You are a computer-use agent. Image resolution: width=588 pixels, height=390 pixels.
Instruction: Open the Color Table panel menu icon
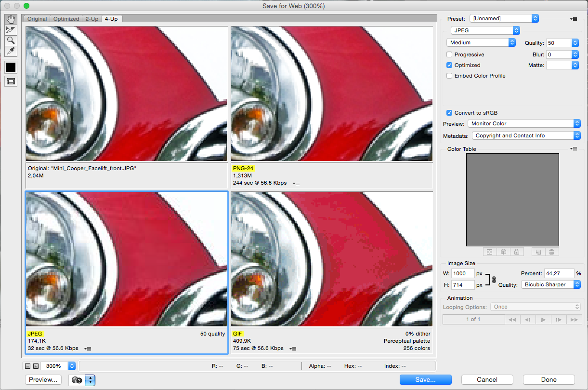coord(573,149)
